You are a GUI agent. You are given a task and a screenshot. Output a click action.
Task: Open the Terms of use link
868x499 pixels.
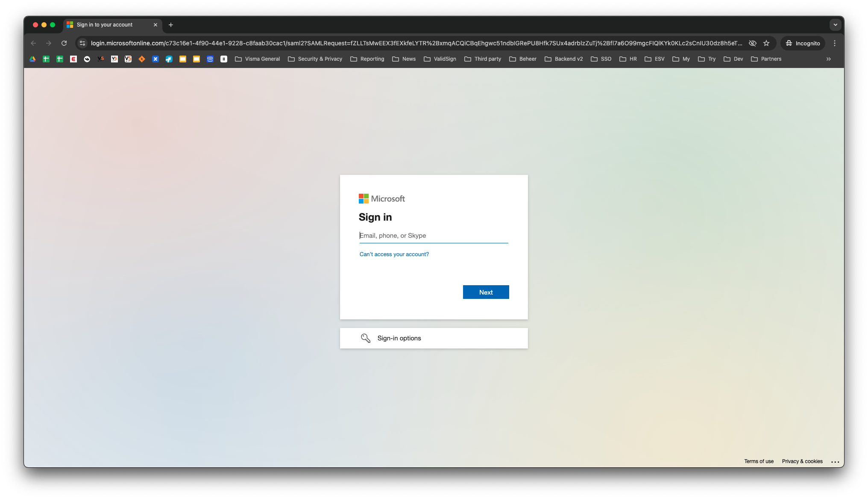[759, 461]
